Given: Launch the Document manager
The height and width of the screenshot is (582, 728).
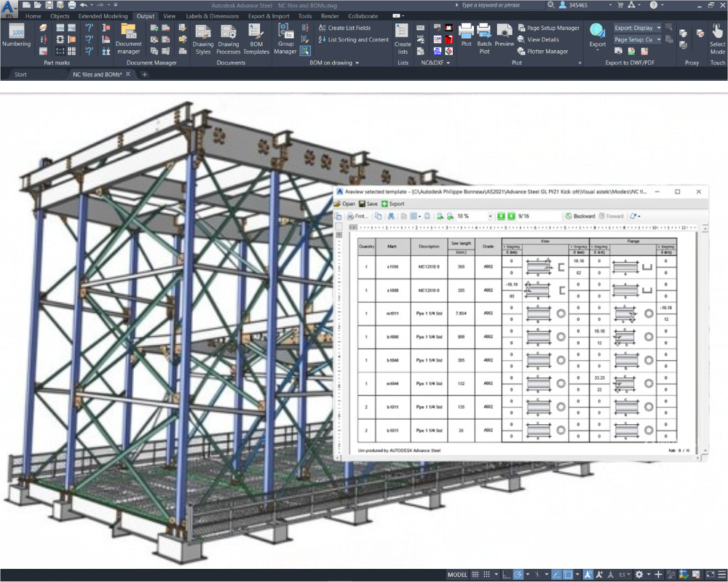Looking at the screenshot, I should click(x=129, y=39).
